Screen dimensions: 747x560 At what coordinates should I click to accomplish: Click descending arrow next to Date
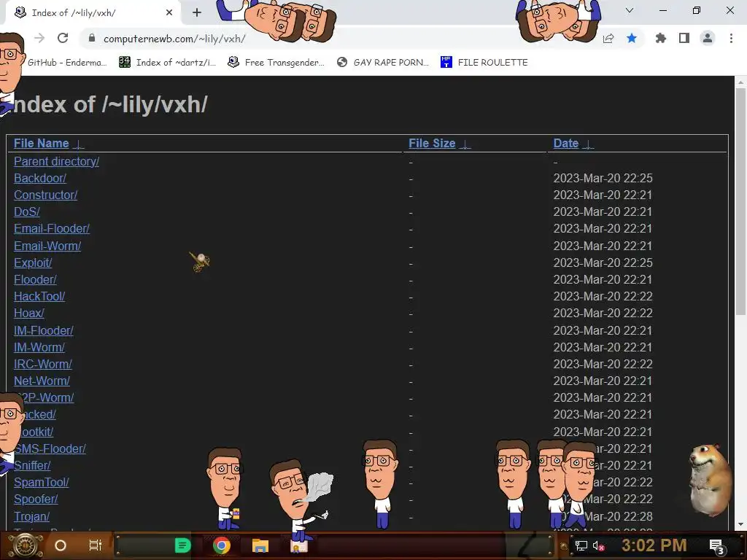588,144
